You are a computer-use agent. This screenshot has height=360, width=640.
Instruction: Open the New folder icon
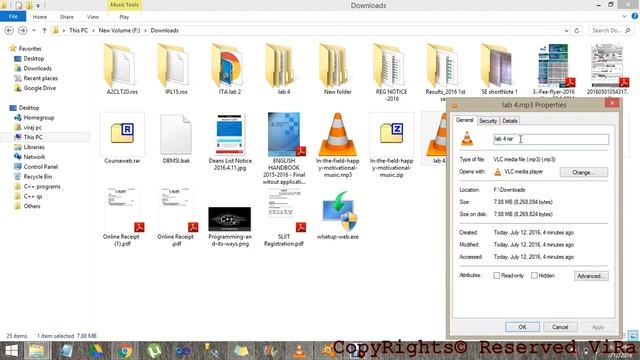click(338, 69)
